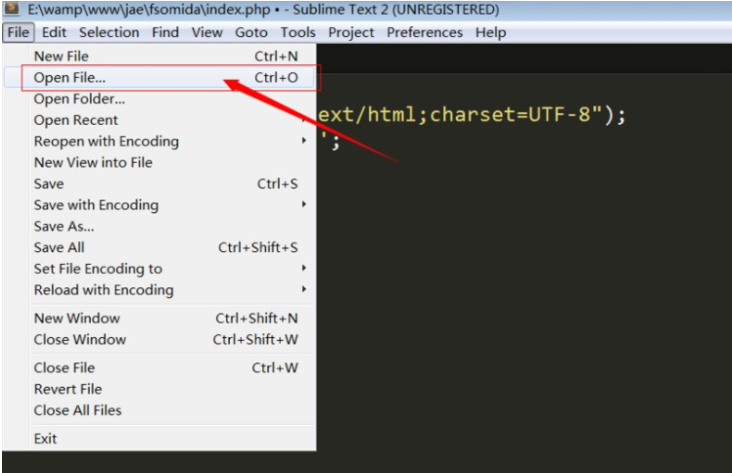Open the Preferences menu in menu bar
This screenshot has width=732, height=473.
[x=424, y=32]
